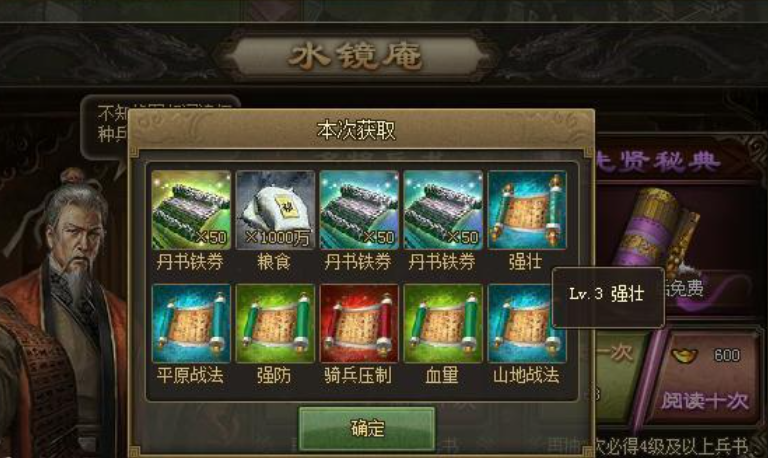Click the 山地战法 blue scroll
The width and height of the screenshot is (768, 458).
(x=527, y=323)
